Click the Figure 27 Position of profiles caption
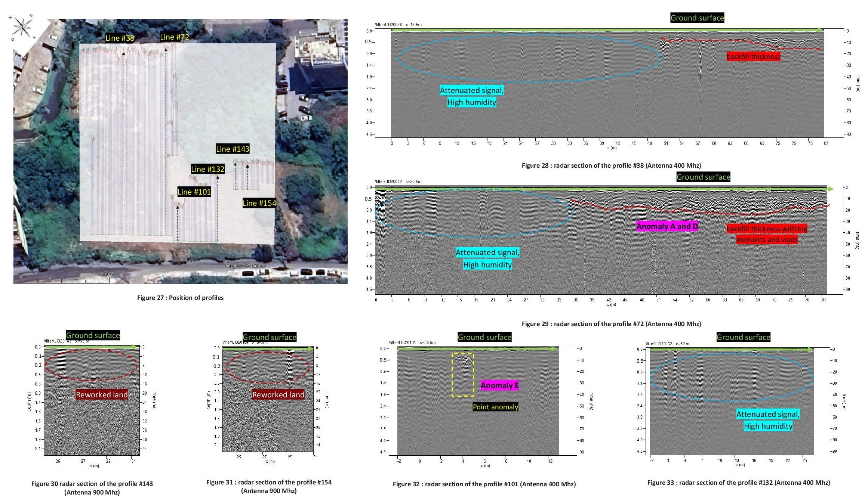 (180, 298)
